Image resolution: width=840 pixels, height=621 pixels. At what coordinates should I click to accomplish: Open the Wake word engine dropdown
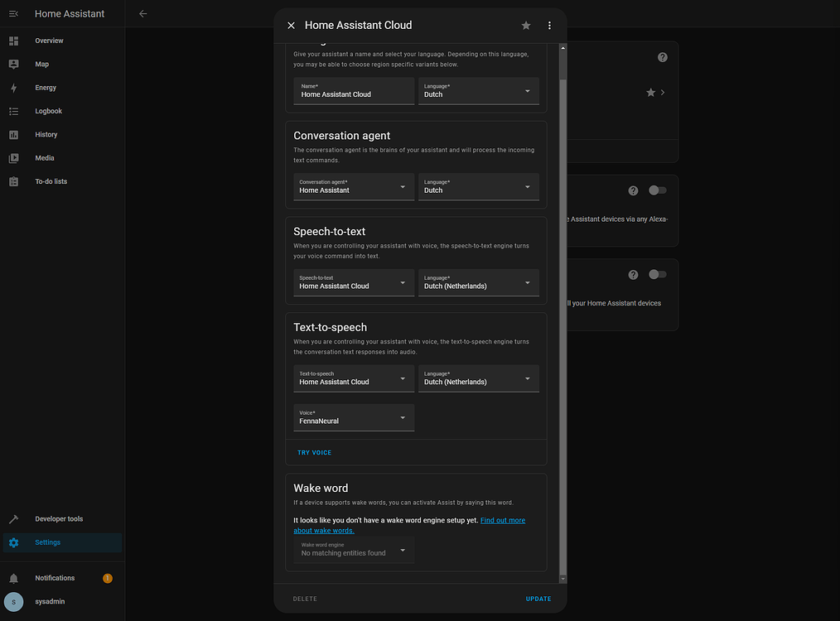click(354, 550)
